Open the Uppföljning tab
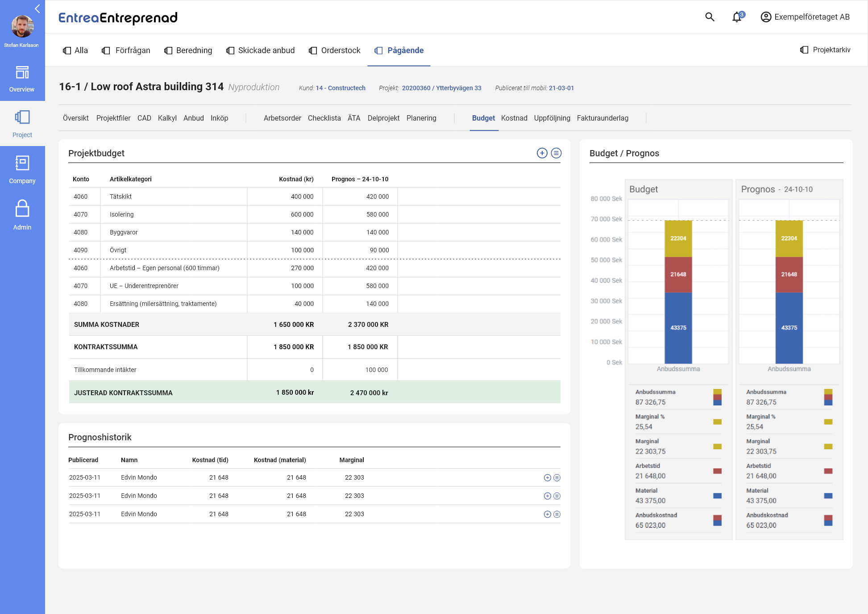 click(552, 118)
